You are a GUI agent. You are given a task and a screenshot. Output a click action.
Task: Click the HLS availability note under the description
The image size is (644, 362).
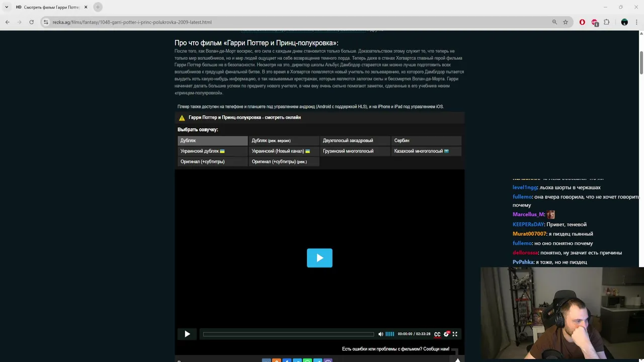[310, 107]
